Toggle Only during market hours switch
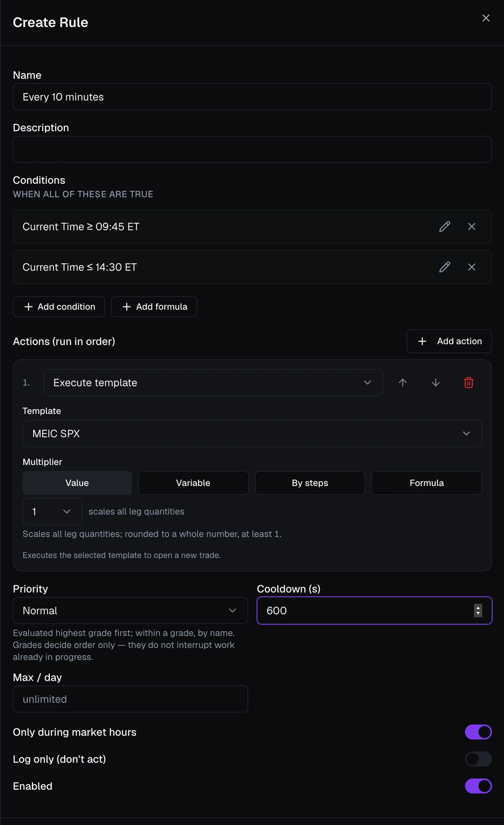 pyautogui.click(x=478, y=732)
